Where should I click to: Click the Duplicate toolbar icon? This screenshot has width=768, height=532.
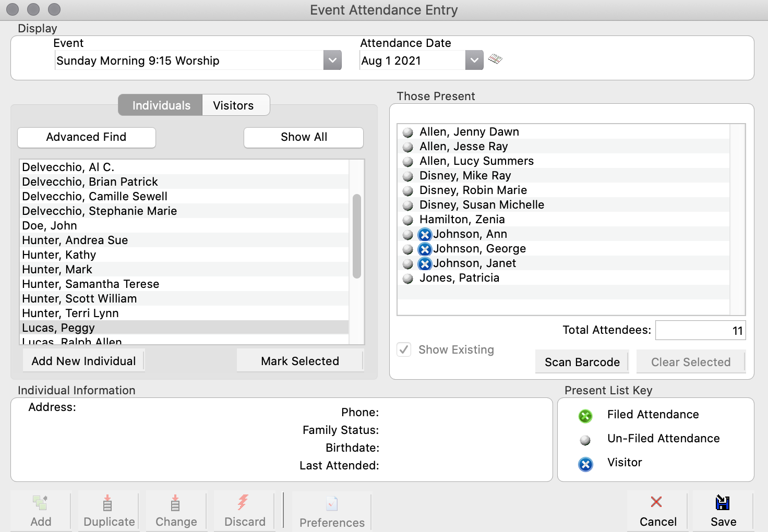click(107, 503)
